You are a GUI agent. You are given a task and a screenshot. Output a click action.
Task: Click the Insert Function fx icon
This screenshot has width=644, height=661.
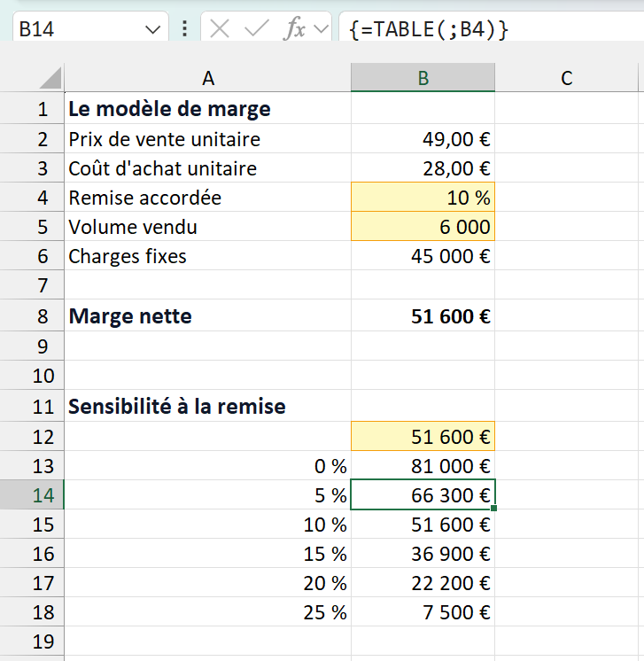295,29
